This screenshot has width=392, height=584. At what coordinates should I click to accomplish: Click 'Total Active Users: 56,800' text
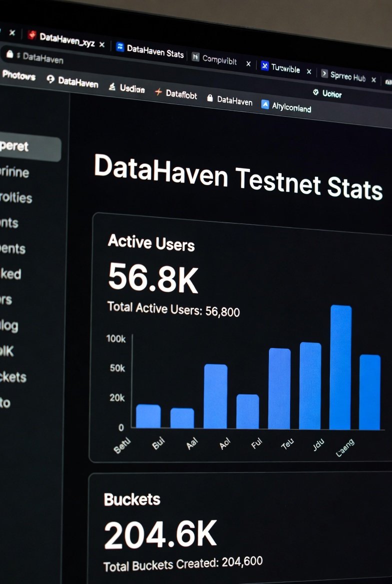click(x=173, y=309)
